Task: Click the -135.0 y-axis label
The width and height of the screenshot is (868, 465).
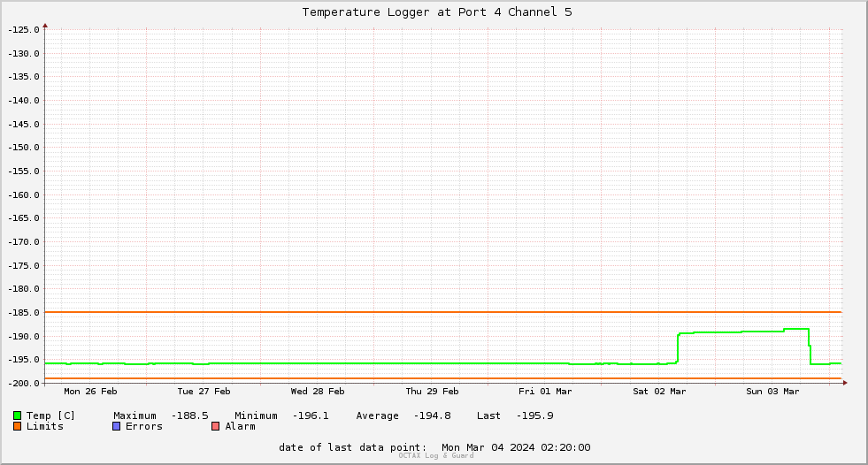Action: (x=23, y=77)
